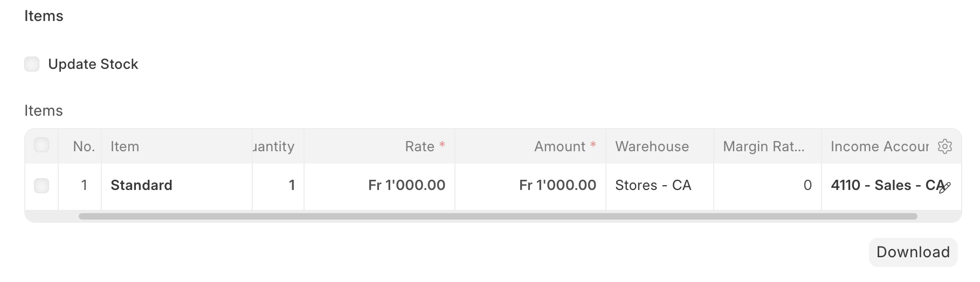Enable the Update Stock checkbox

point(32,64)
